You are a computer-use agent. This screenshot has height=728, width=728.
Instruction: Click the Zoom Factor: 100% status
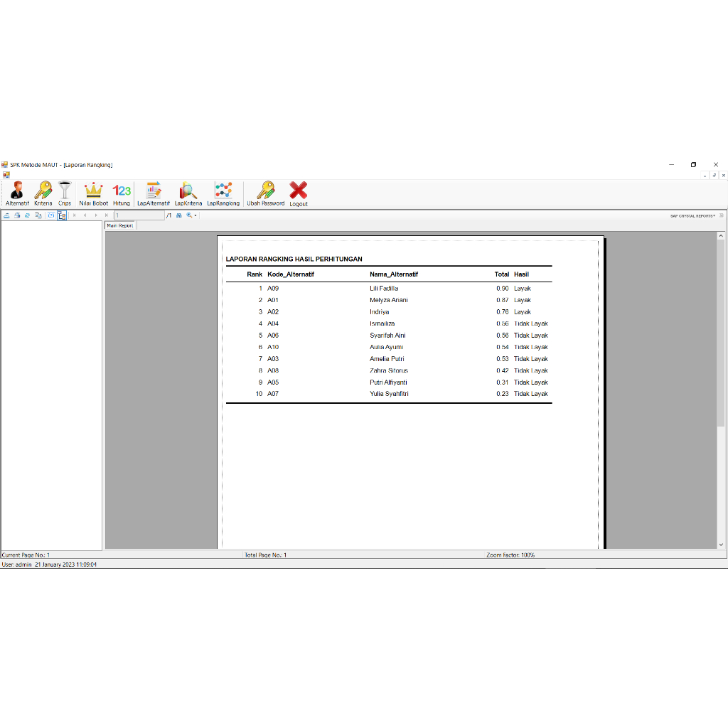tap(510, 555)
